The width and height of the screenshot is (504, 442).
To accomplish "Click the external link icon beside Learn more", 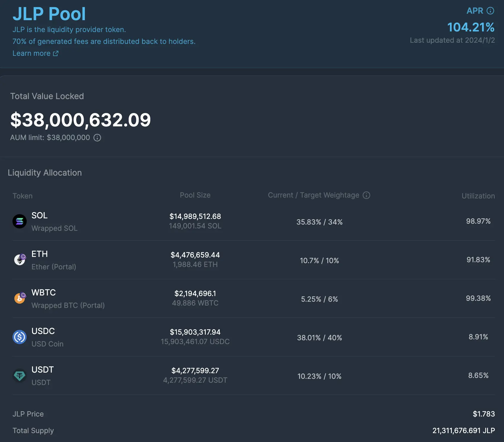I will click(x=56, y=53).
